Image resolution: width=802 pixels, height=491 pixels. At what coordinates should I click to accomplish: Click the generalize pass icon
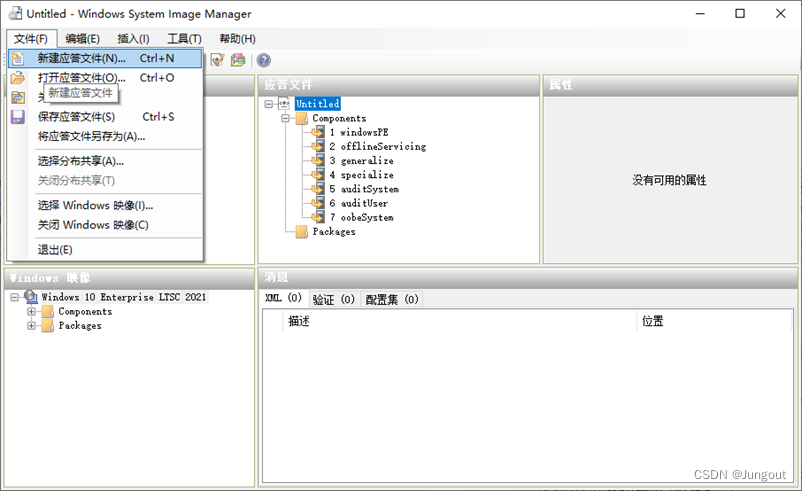318,161
